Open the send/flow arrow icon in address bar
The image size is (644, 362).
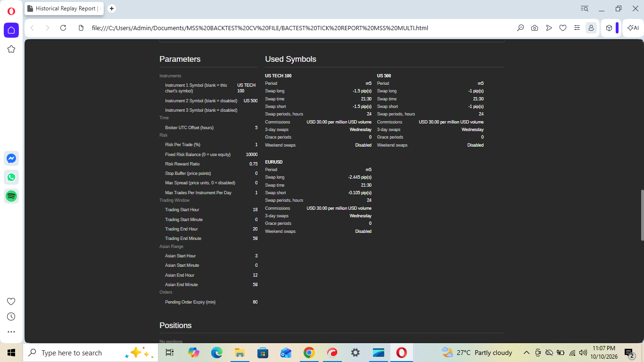coord(549,28)
